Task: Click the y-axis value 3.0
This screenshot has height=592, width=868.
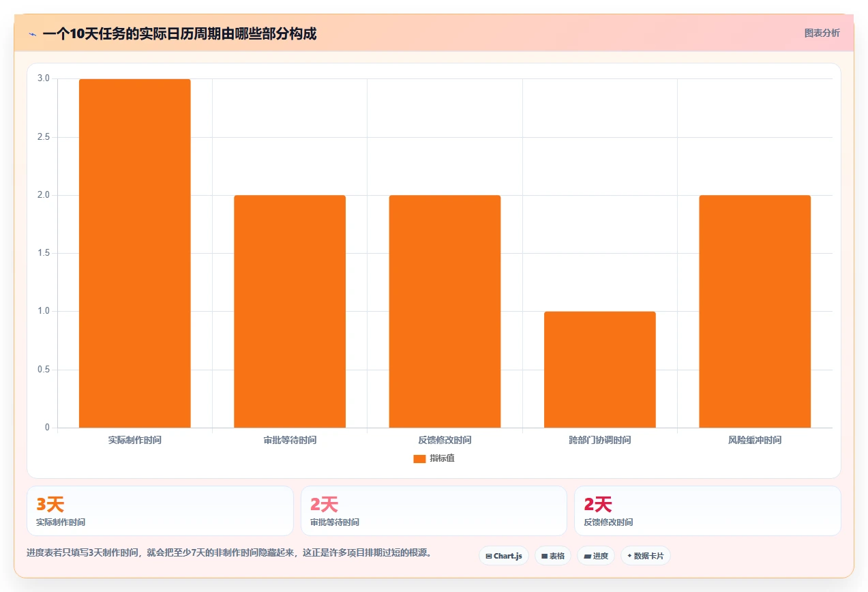Action: tap(44, 78)
